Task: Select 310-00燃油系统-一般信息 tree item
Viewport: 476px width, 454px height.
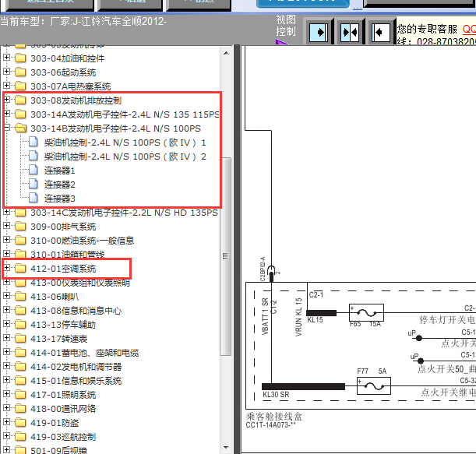Action: [x=83, y=241]
